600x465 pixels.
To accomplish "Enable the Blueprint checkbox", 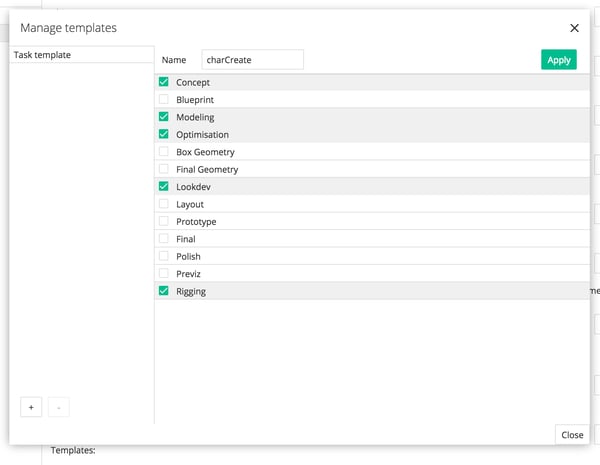I will tap(164, 100).
